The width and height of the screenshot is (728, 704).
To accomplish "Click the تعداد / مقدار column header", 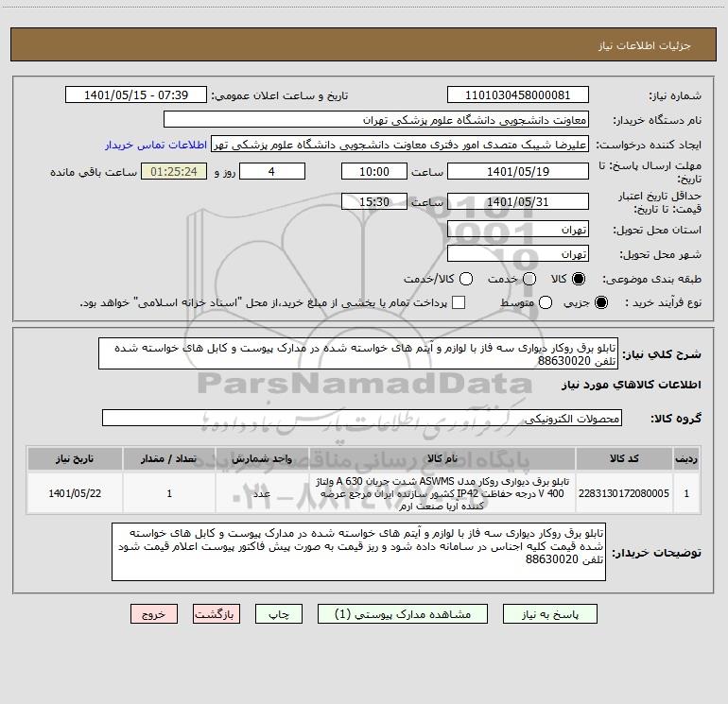I will 169,458.
